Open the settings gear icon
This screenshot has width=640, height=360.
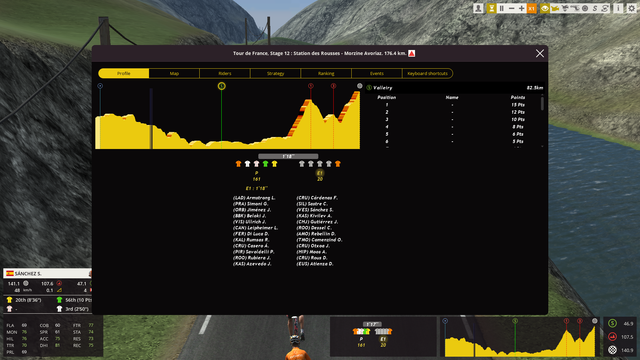pyautogui.click(x=631, y=8)
